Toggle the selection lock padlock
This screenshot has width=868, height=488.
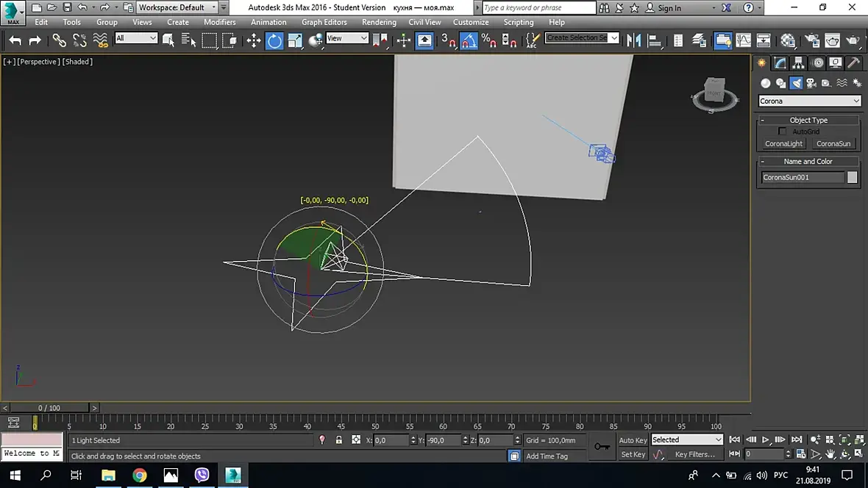click(x=338, y=440)
